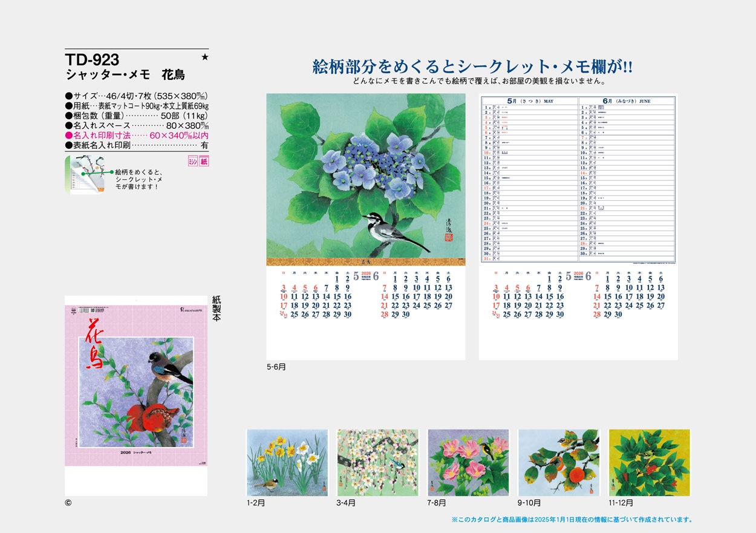The width and height of the screenshot is (756, 533).
Task: Click the 名入れスペース 80×380 spec line
Action: pos(137,125)
